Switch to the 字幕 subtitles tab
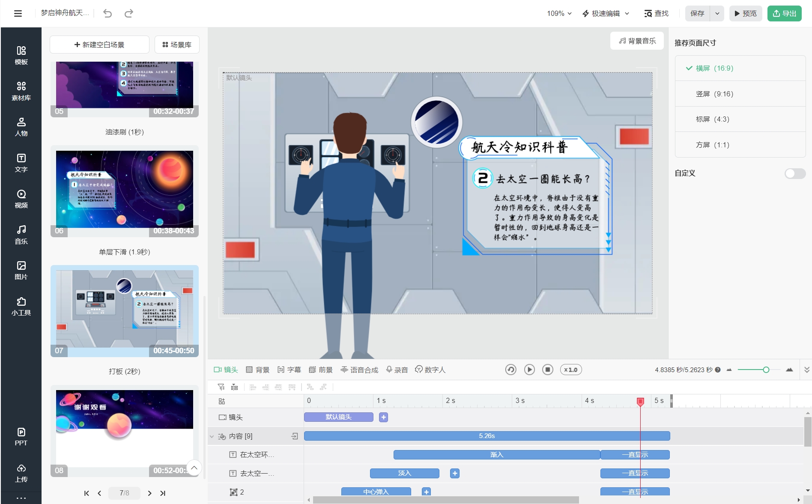Viewport: 812px width, 504px height. [x=289, y=370]
